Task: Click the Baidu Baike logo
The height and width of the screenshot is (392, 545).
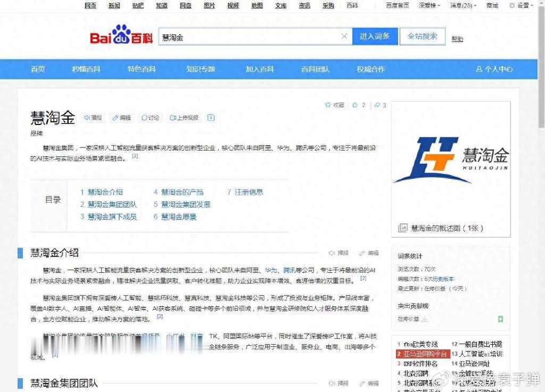Action: point(121,35)
